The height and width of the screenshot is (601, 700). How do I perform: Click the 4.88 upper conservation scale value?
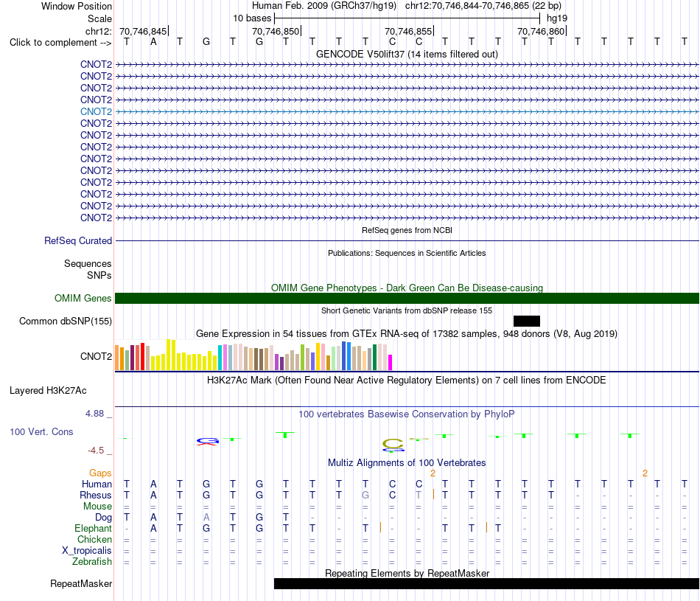click(94, 414)
